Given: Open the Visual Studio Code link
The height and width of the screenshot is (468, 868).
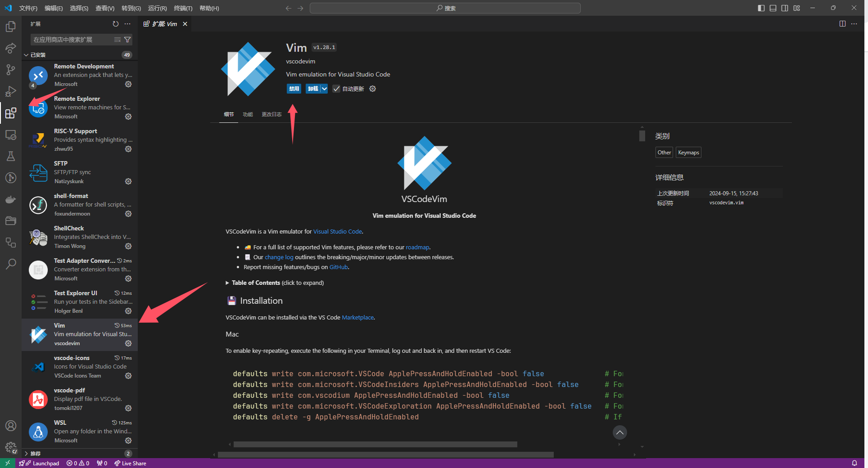Looking at the screenshot, I should (x=338, y=231).
